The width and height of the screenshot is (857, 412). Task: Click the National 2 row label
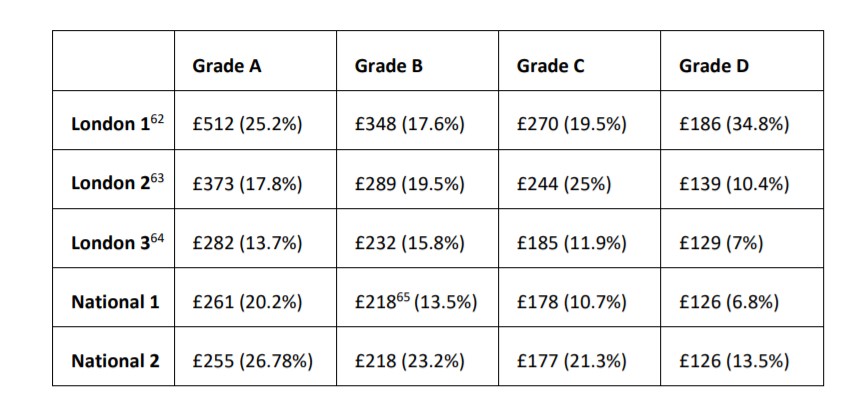[x=115, y=361]
